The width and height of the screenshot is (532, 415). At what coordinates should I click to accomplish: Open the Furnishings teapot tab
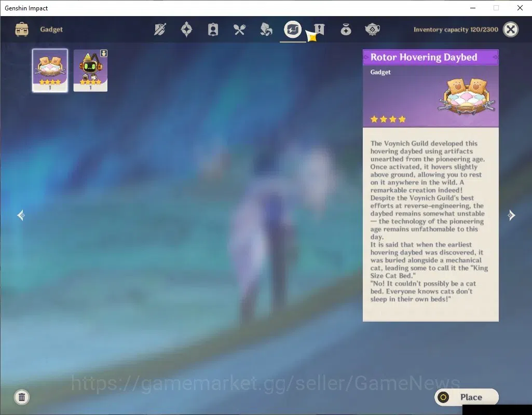[372, 30]
